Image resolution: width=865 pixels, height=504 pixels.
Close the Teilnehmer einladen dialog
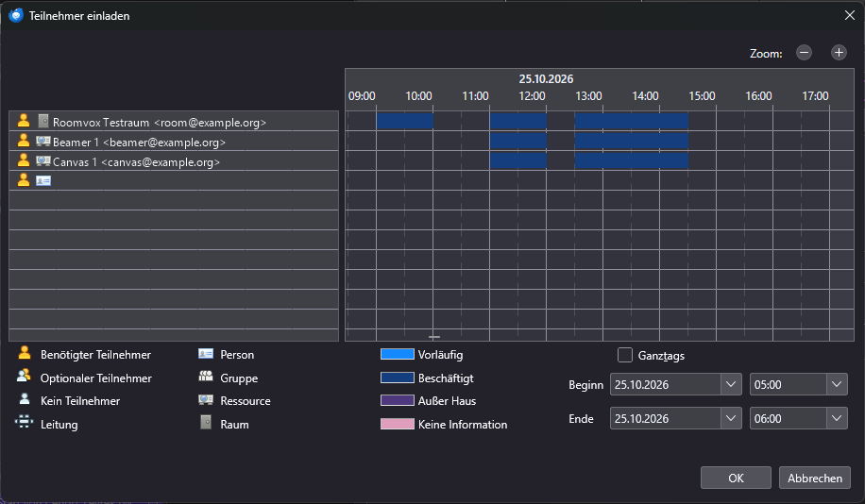pyautogui.click(x=850, y=15)
